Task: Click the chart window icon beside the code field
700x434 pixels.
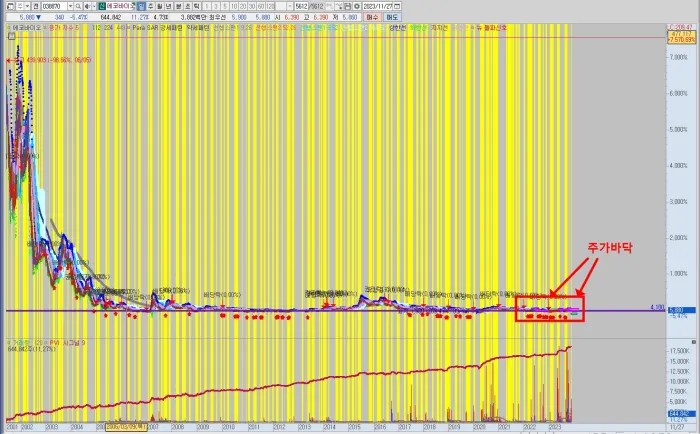Action: click(10, 6)
